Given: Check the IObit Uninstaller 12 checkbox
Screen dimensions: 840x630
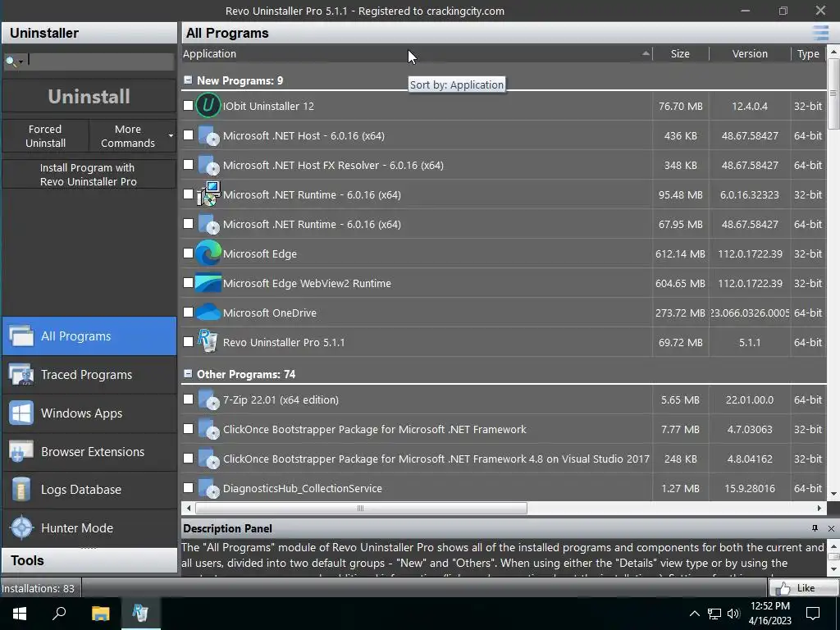Looking at the screenshot, I should click(x=188, y=106).
